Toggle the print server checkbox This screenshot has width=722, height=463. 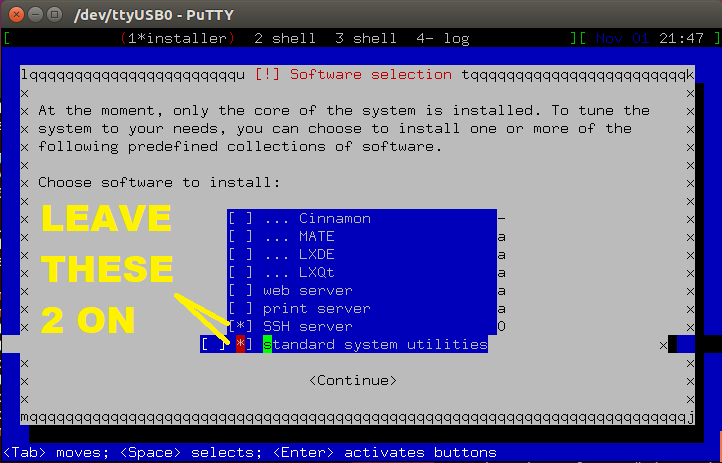tap(240, 308)
